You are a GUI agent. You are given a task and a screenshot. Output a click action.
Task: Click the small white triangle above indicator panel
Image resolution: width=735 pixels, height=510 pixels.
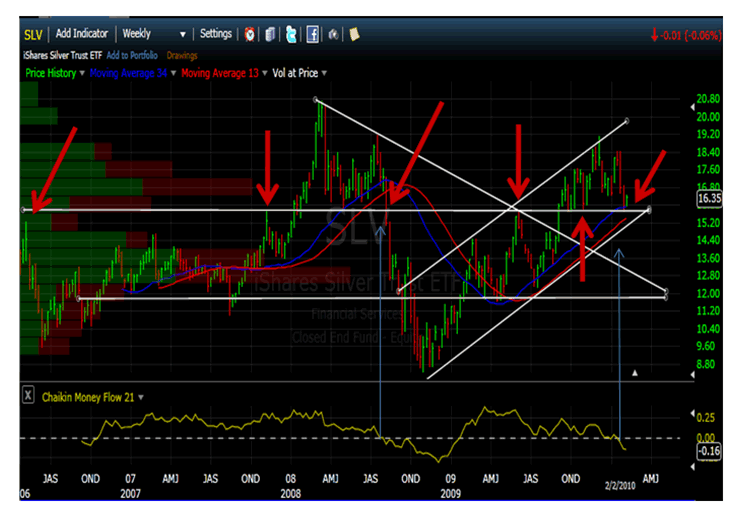click(633, 373)
